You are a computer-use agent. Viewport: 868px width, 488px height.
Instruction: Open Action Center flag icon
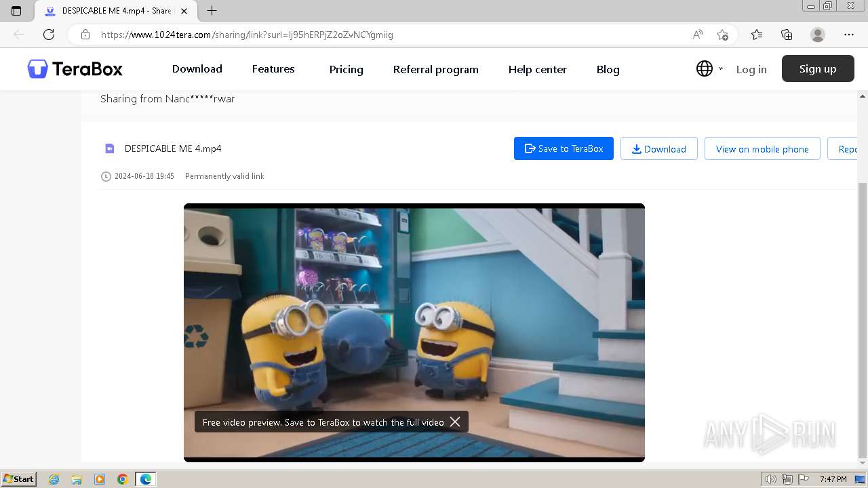803,479
